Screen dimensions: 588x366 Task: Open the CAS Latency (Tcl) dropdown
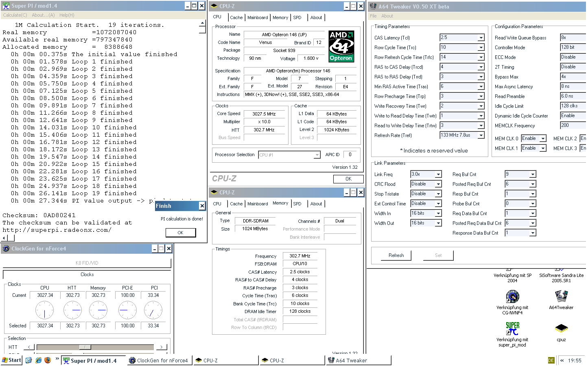pos(481,37)
